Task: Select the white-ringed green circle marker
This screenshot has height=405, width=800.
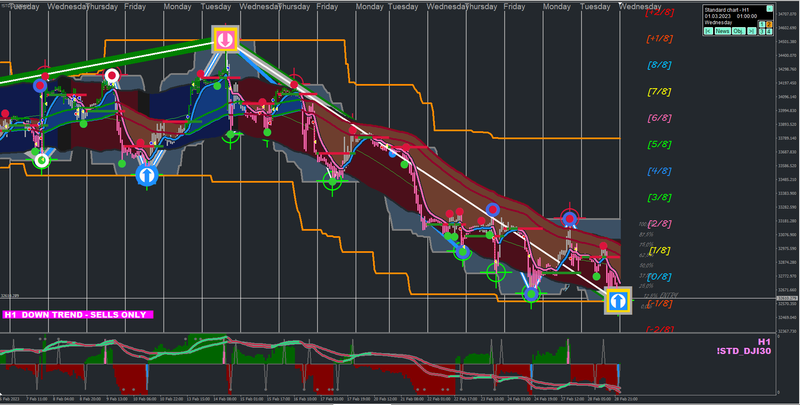Action: [42, 161]
